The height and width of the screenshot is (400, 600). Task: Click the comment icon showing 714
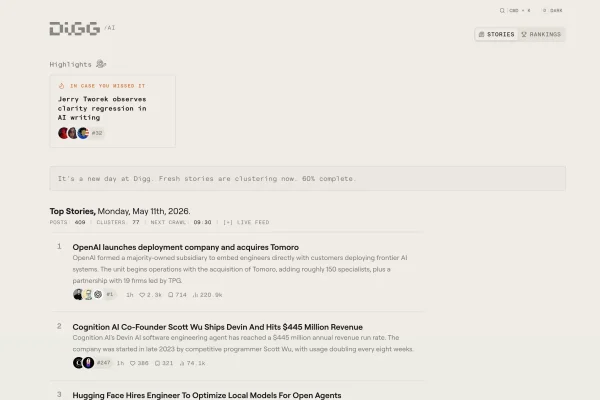click(171, 295)
